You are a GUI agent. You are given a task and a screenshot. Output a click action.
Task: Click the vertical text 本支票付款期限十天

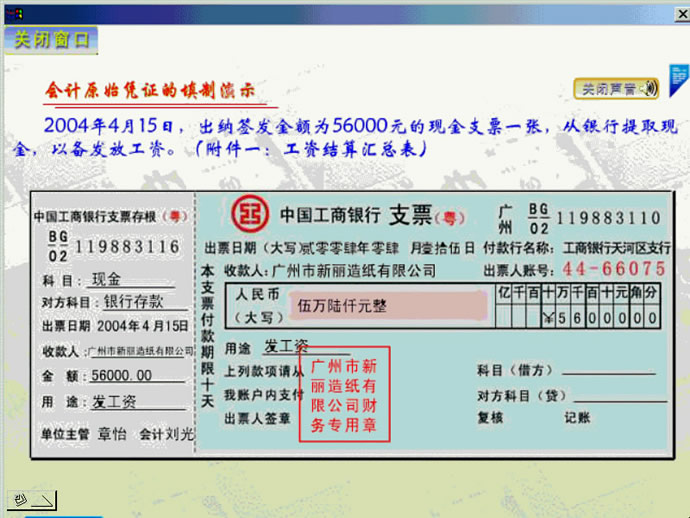(x=207, y=336)
